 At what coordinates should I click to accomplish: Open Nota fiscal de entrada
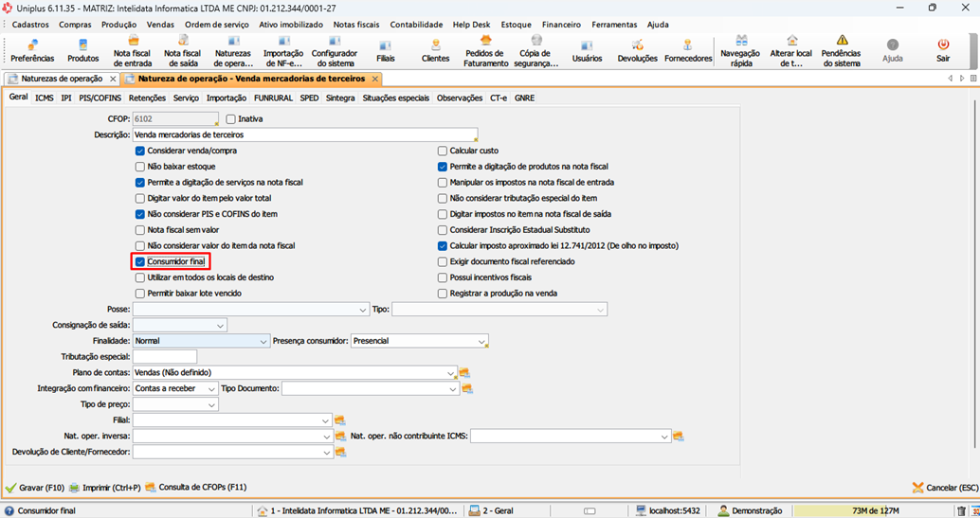(x=133, y=51)
